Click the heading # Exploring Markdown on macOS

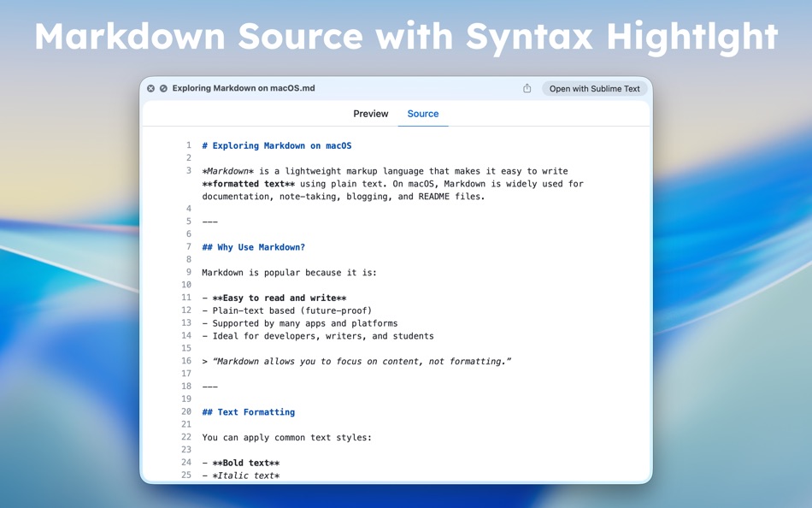tap(275, 145)
